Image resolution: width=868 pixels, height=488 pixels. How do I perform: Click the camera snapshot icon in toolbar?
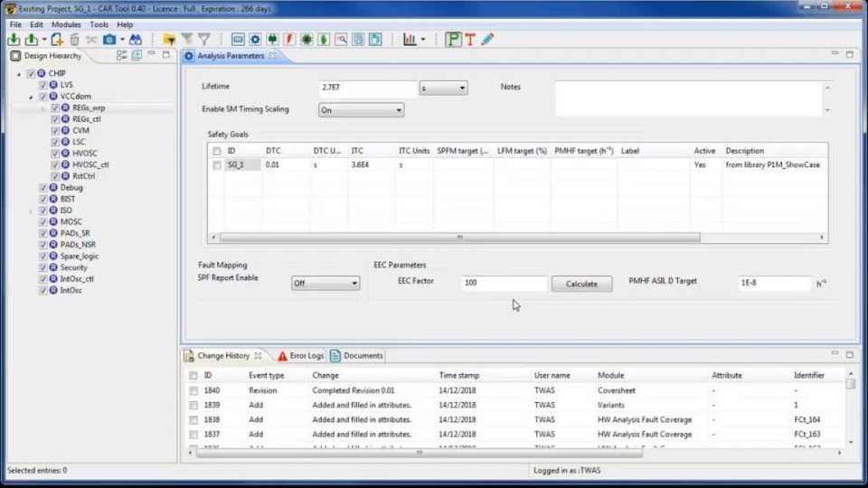tap(109, 40)
